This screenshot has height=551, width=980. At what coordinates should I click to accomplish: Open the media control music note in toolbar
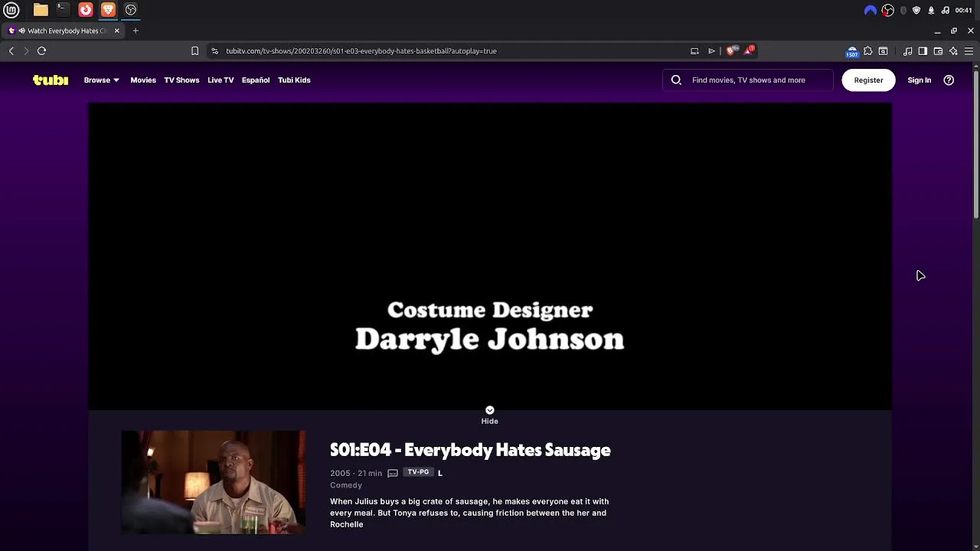point(908,51)
